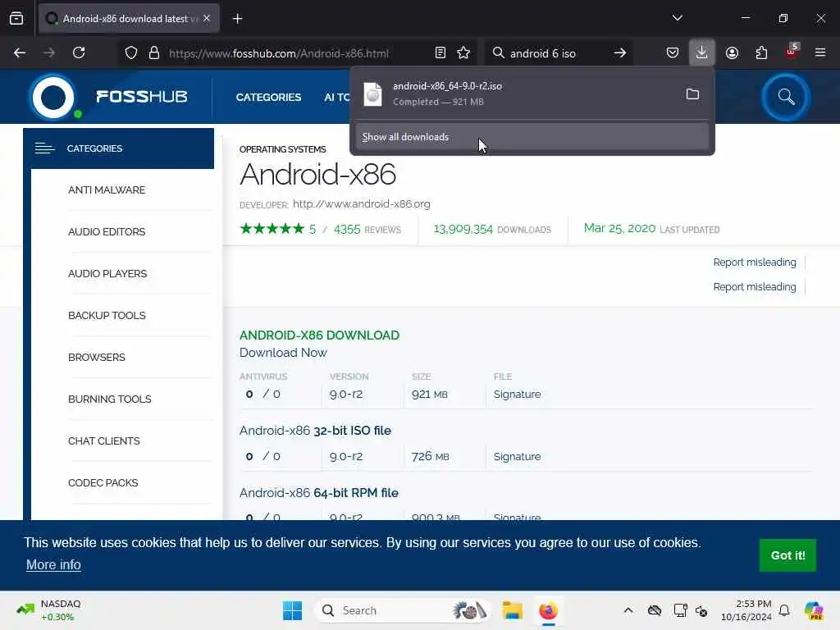Click the site security padlock icon
Image resolution: width=840 pixels, height=630 pixels.
(x=154, y=52)
